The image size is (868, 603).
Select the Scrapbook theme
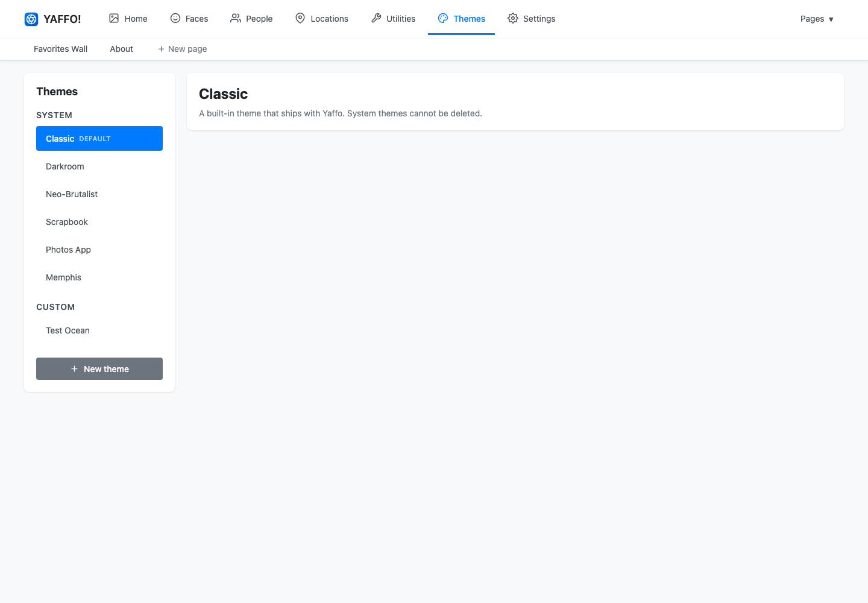point(99,222)
